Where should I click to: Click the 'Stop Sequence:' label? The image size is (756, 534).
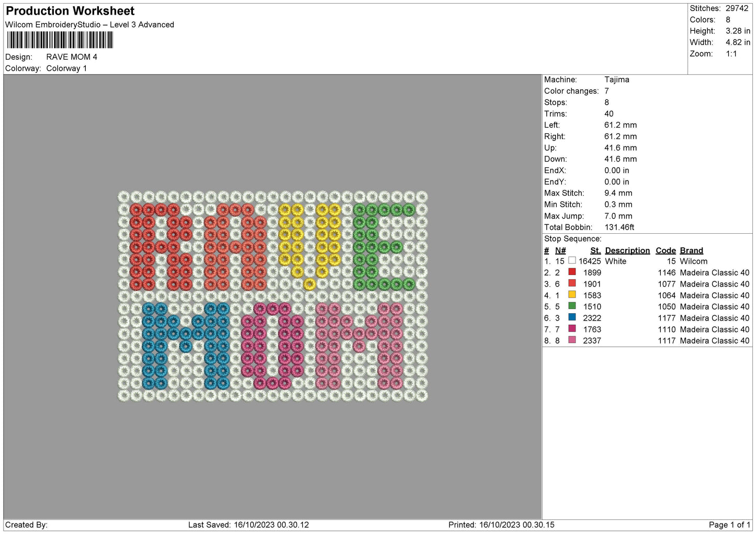point(573,239)
